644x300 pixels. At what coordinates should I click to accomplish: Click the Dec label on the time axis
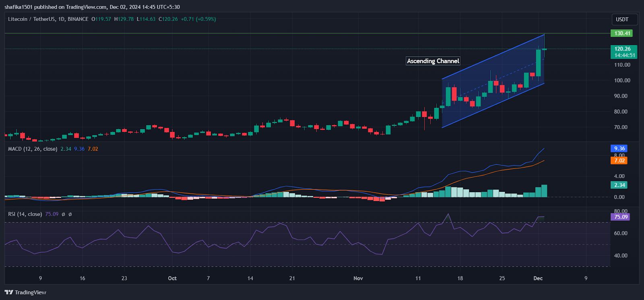tap(538, 278)
